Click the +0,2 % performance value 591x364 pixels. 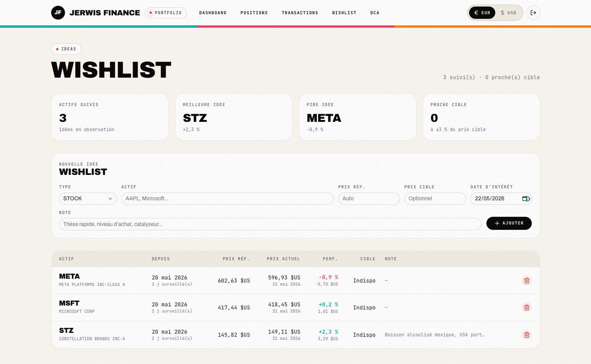[328, 304]
